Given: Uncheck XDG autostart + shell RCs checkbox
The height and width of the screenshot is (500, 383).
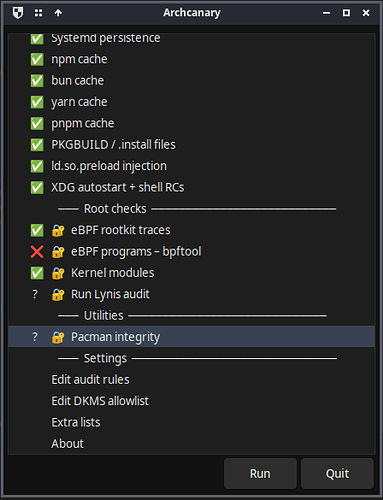Looking at the screenshot, I should [x=37, y=187].
